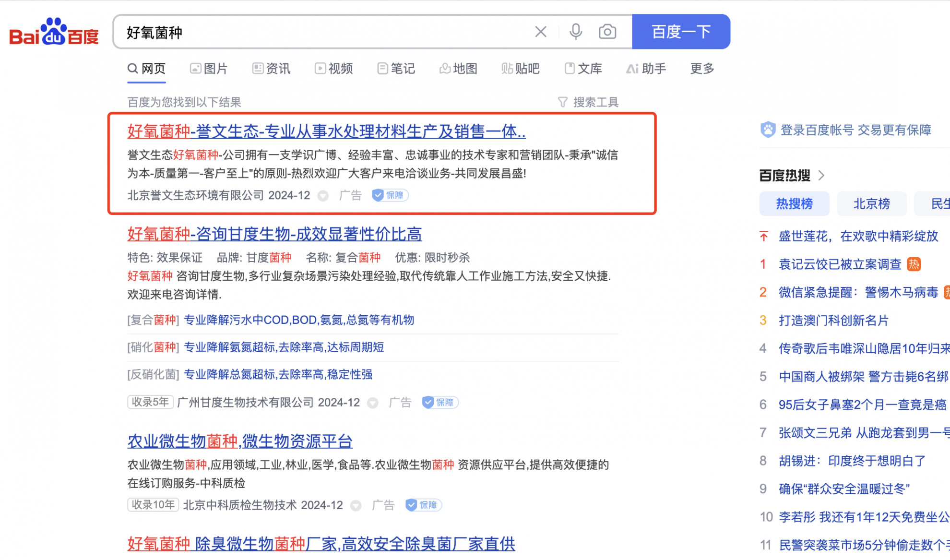950x560 pixels.
Task: Open sublink 专业降解污水中COD,BOD,氨氮
Action: [x=299, y=320]
